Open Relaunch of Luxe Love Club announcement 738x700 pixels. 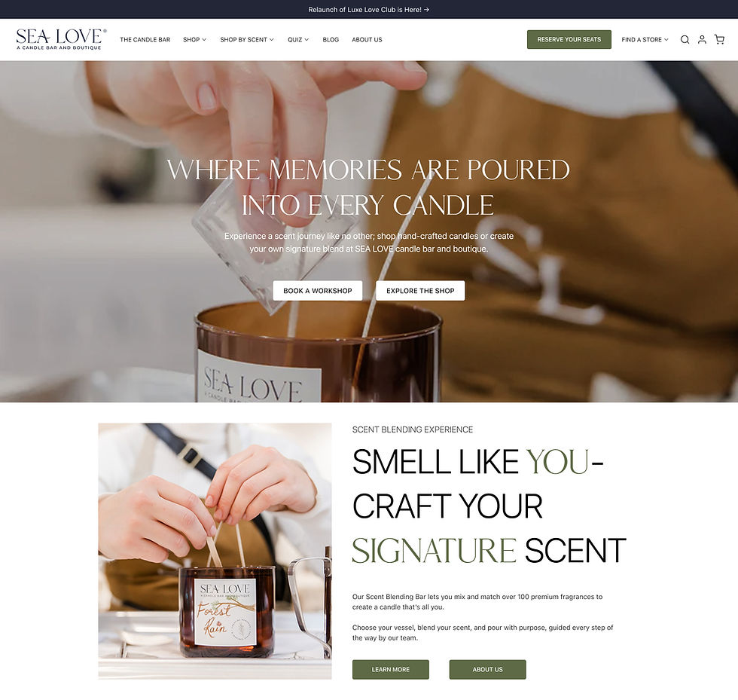click(364, 10)
